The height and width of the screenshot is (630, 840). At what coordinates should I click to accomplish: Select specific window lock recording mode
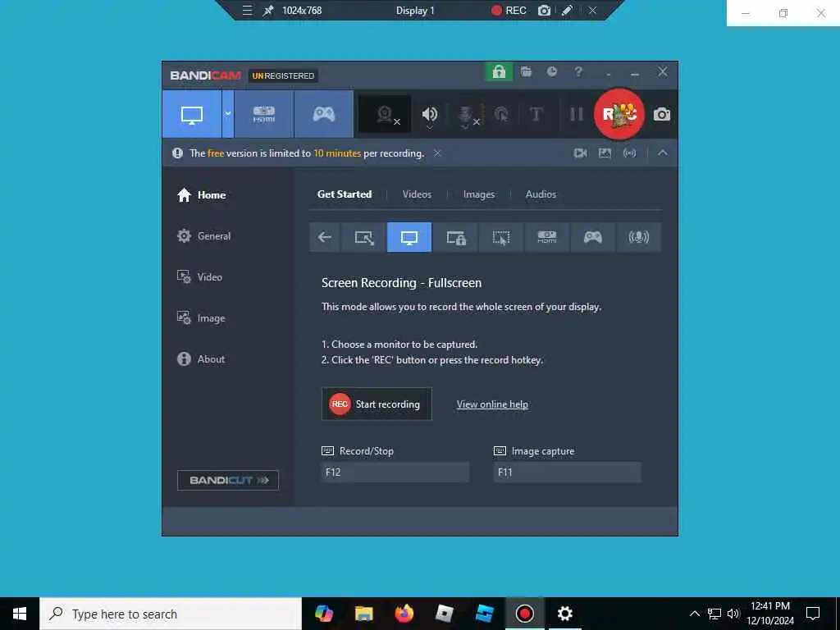[455, 237]
